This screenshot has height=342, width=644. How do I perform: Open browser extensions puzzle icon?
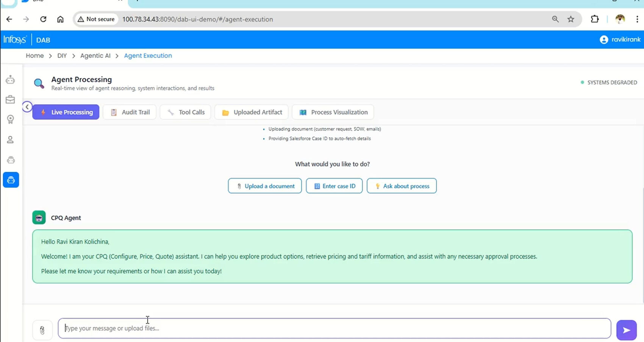click(594, 19)
